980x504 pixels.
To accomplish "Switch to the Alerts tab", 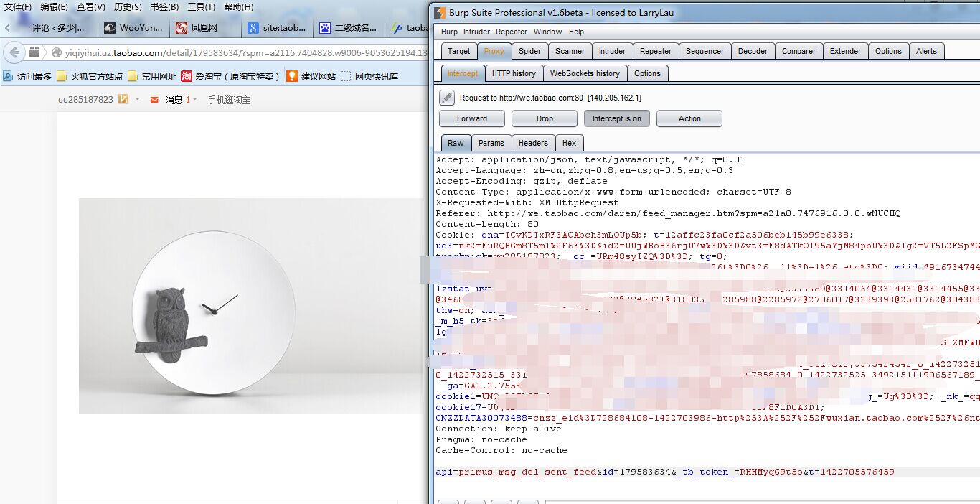I will pos(927,51).
